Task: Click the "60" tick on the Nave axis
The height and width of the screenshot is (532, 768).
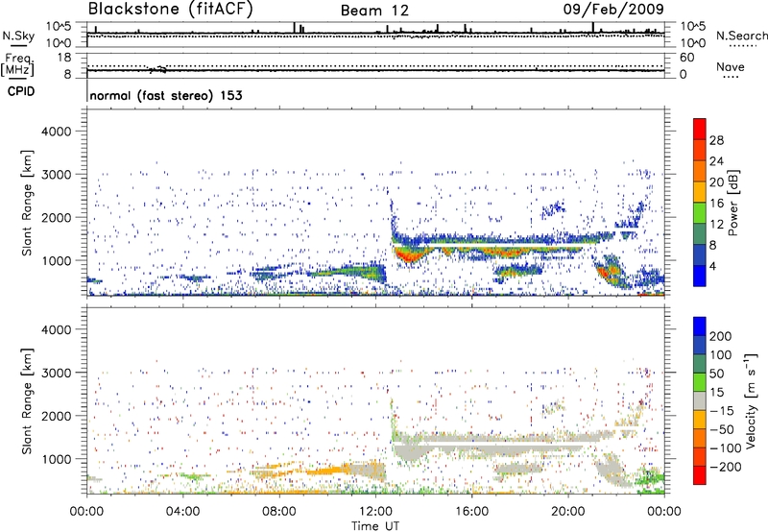Action: [x=686, y=58]
